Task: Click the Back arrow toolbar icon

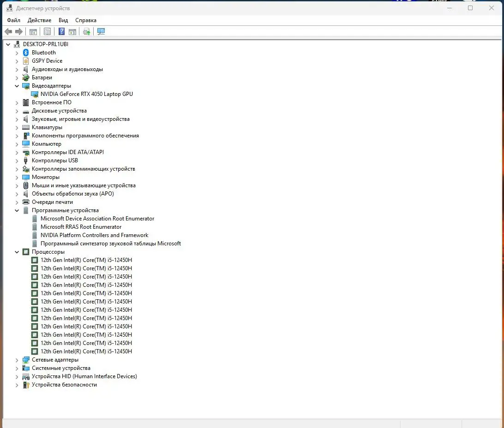Action: (8, 32)
